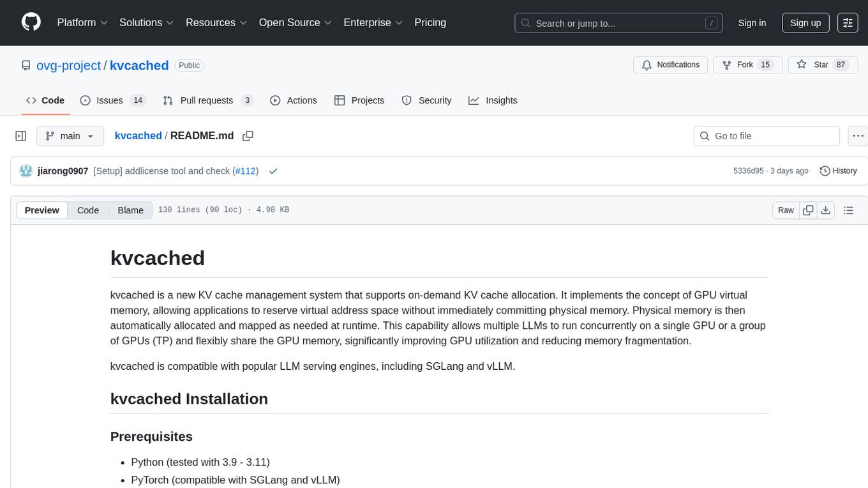View the file History
The height and width of the screenshot is (488, 868).
coord(838,171)
